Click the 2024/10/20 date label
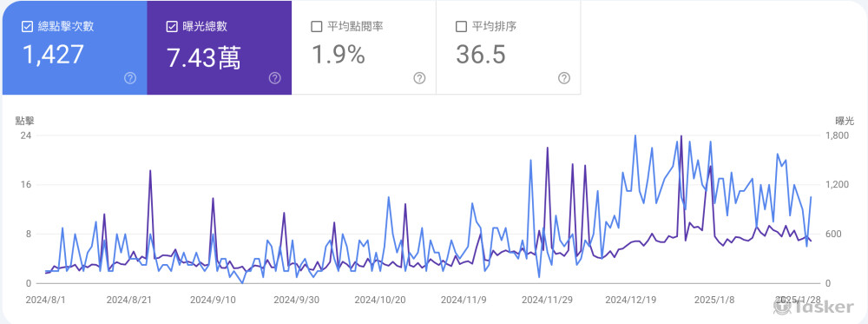 [380, 300]
